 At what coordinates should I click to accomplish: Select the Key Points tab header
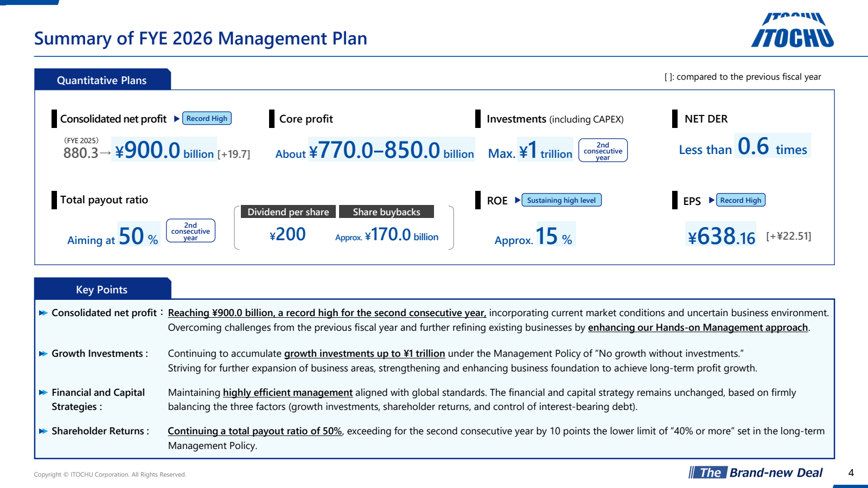(103, 288)
